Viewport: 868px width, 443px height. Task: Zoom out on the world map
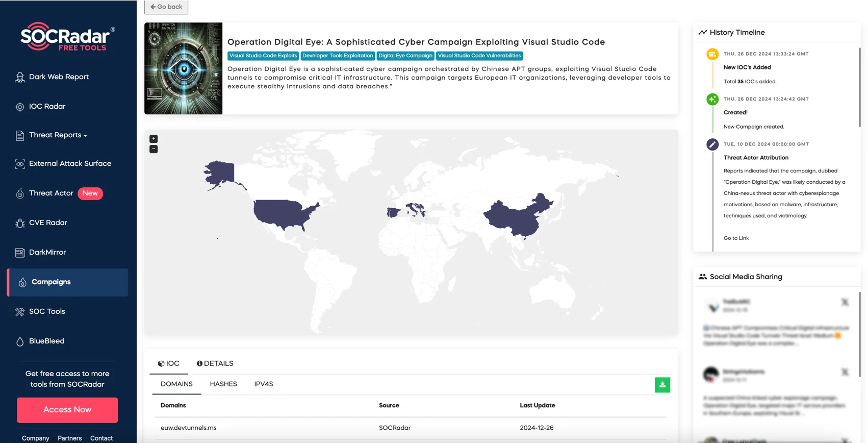[154, 149]
